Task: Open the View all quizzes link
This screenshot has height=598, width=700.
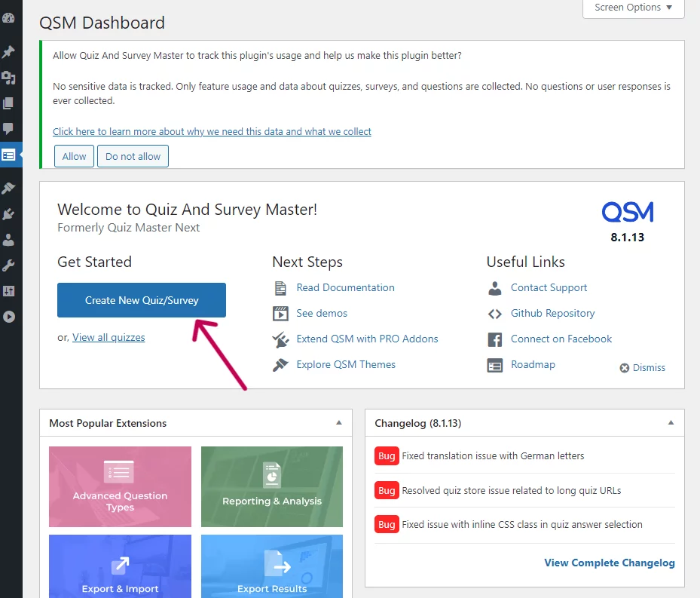Action: (109, 337)
